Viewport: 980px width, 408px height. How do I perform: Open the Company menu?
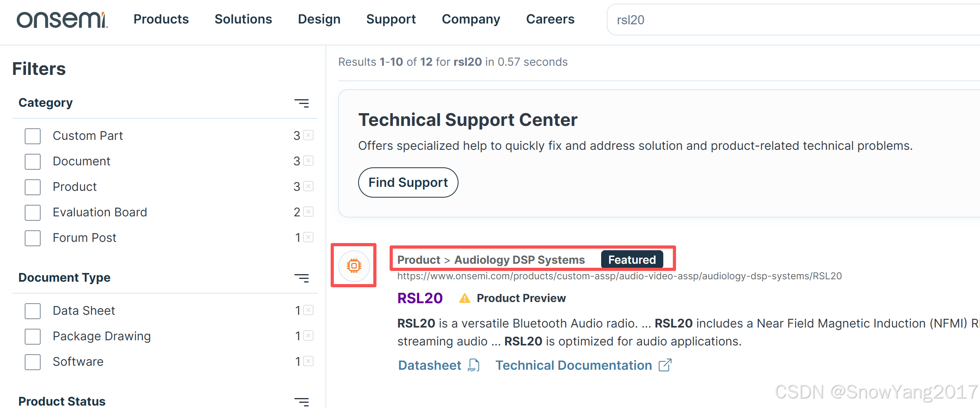[x=471, y=19]
